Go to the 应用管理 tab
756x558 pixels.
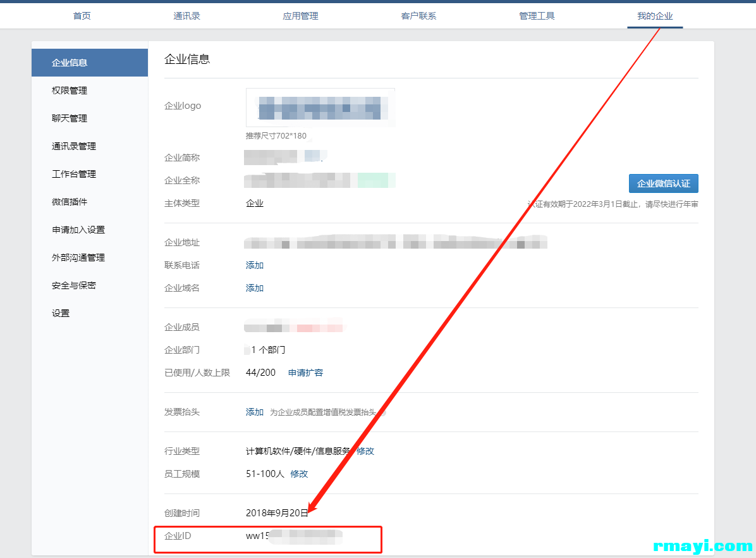tap(300, 16)
